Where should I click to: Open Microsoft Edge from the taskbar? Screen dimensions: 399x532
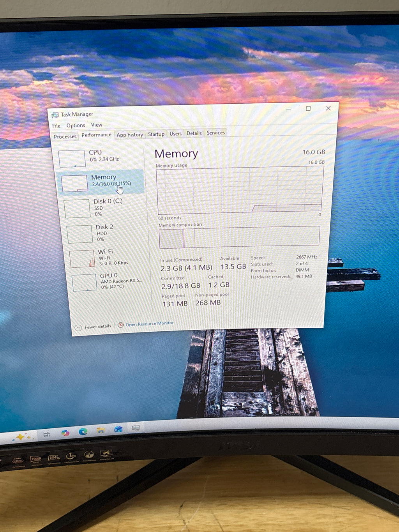pyautogui.click(x=83, y=431)
